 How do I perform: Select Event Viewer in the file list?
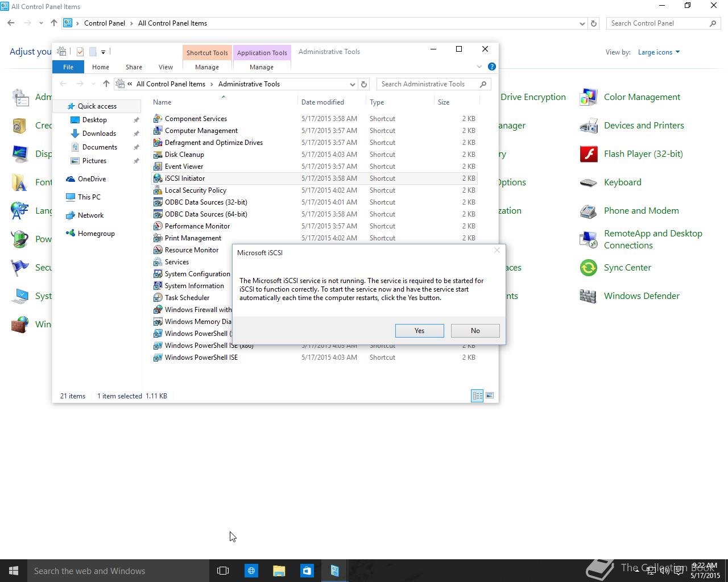coord(184,167)
